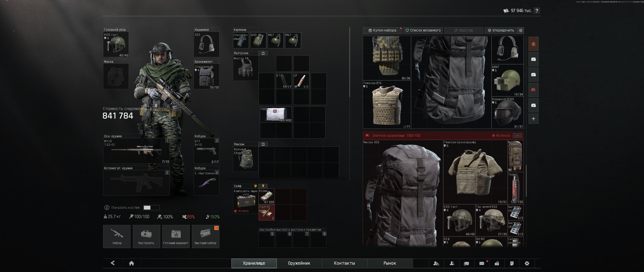Open storage sort settings gear
The height and width of the screenshot is (272, 644).
pyautogui.click(x=521, y=30)
